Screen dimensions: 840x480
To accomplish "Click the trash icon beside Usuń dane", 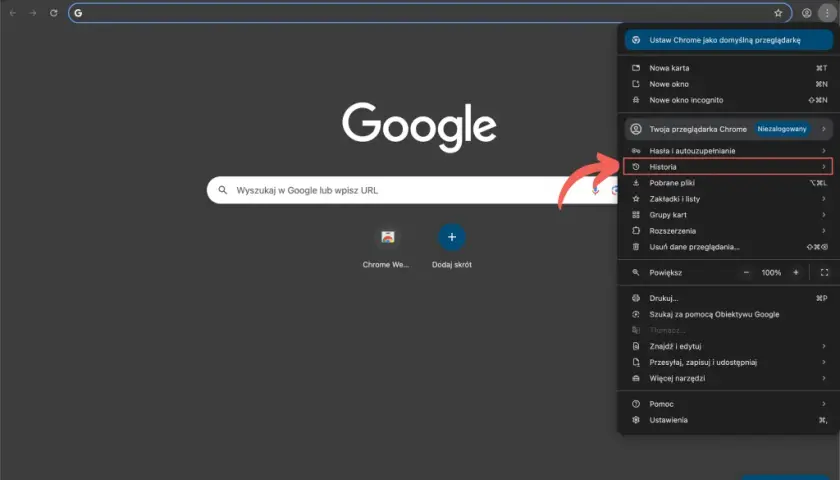I will [636, 247].
